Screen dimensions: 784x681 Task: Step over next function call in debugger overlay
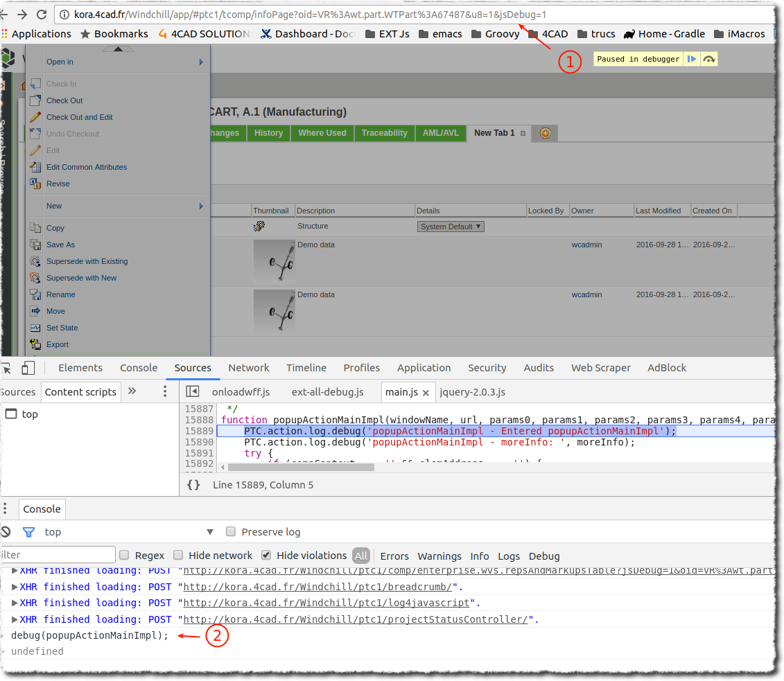coord(708,59)
